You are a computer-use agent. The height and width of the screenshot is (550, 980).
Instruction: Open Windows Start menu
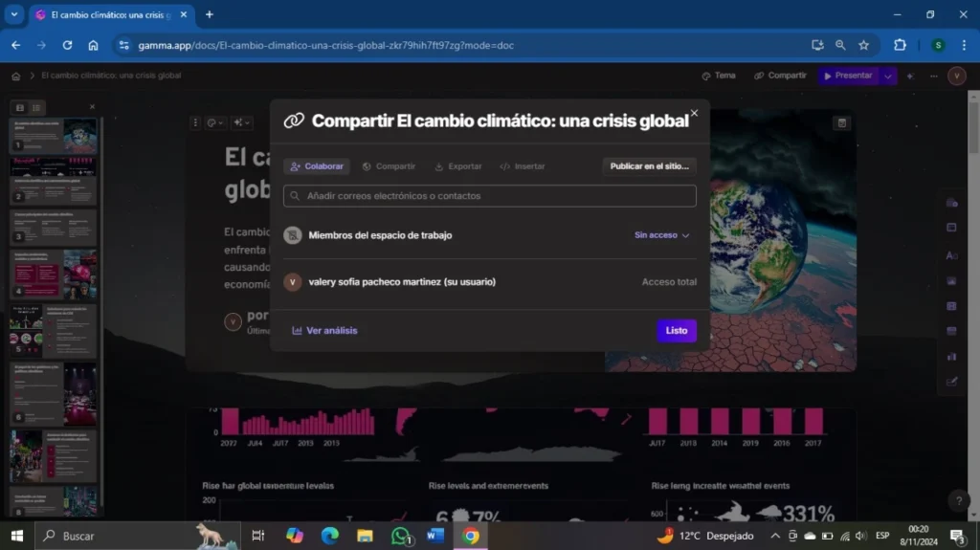pos(17,536)
